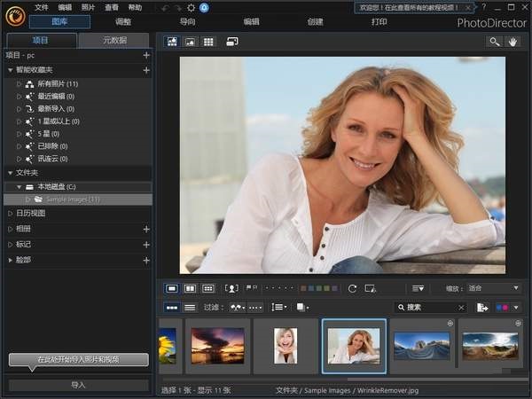Image resolution: width=532 pixels, height=399 pixels.
Task: Open the preferences gear icon
Action: click(x=192, y=8)
